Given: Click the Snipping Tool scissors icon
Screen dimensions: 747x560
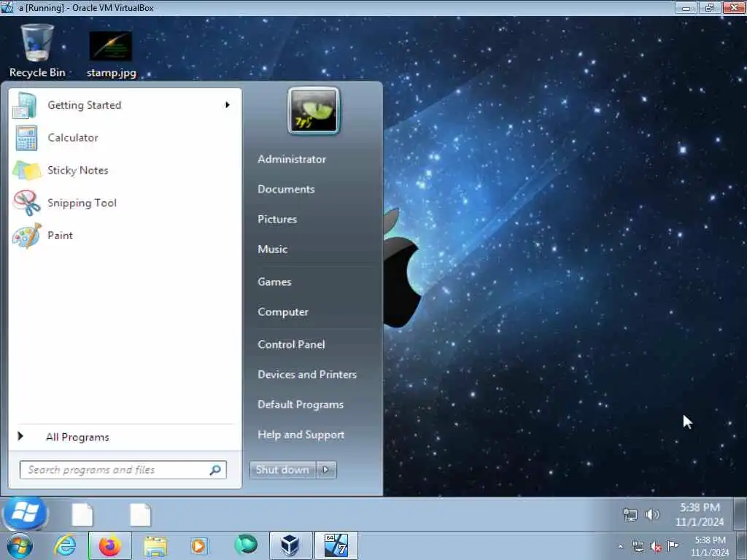Looking at the screenshot, I should click(x=26, y=203).
